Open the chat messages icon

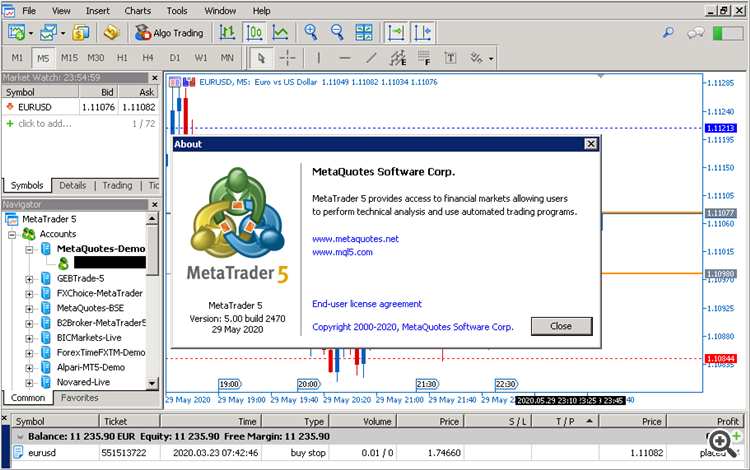695,33
